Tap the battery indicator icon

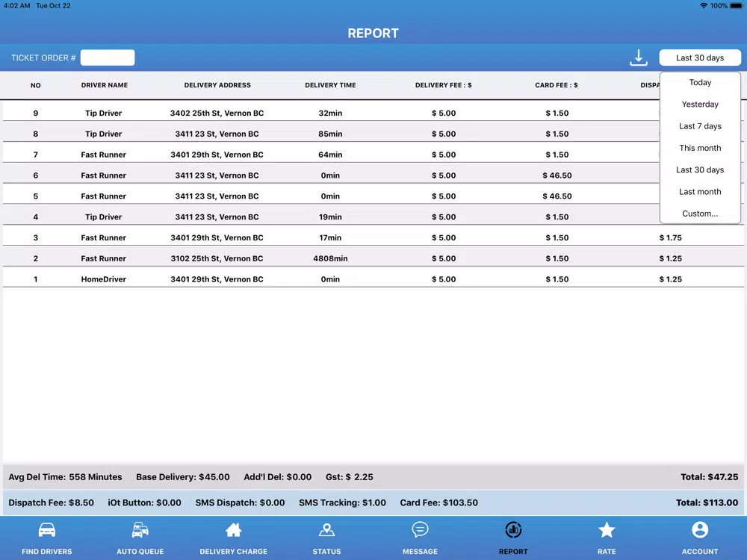coord(737,6)
